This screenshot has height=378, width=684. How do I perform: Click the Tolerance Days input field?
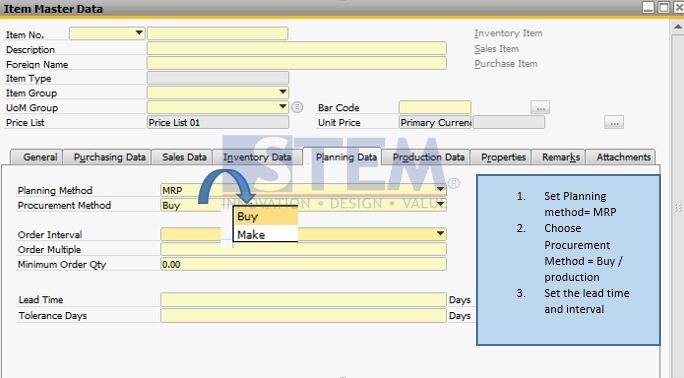304,316
